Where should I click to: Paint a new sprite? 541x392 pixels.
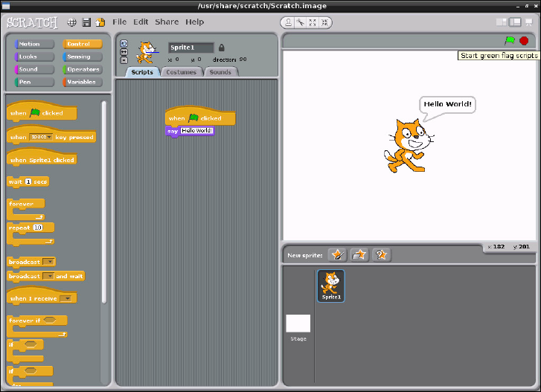tap(337, 255)
